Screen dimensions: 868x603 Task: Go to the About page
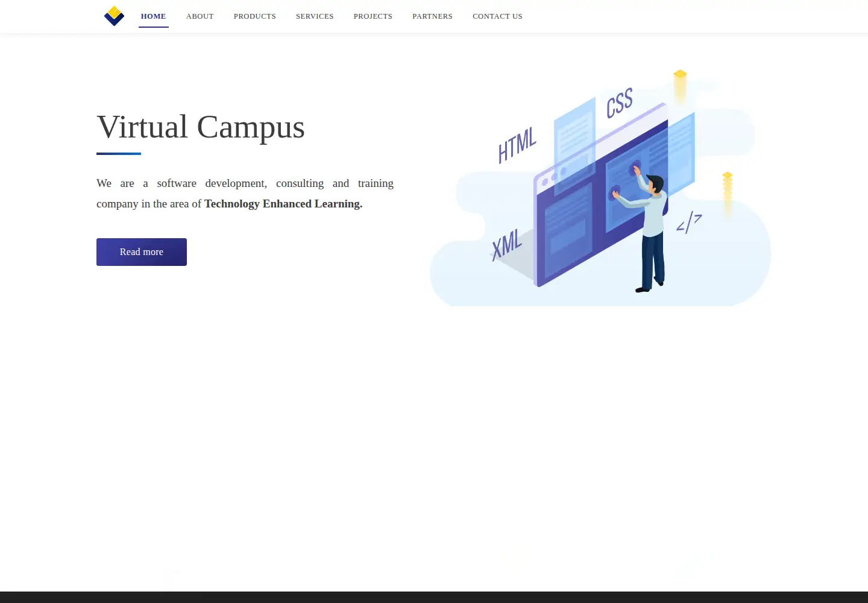[200, 16]
